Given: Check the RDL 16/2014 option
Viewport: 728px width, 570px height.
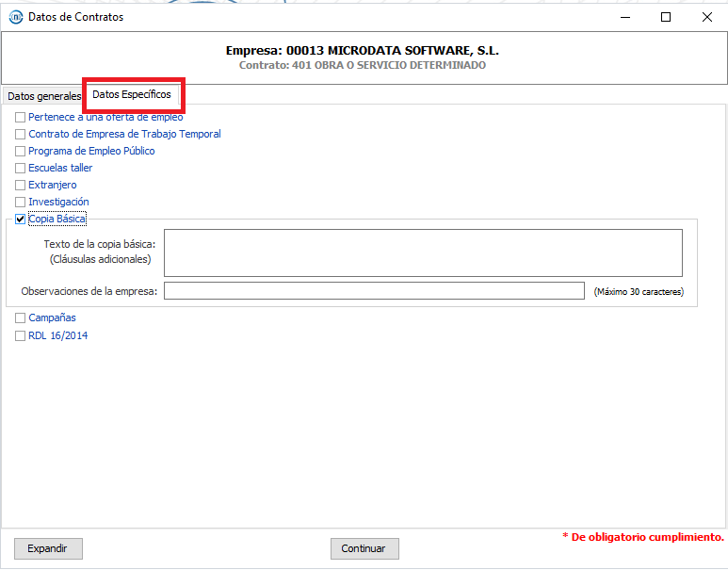Looking at the screenshot, I should click(21, 336).
